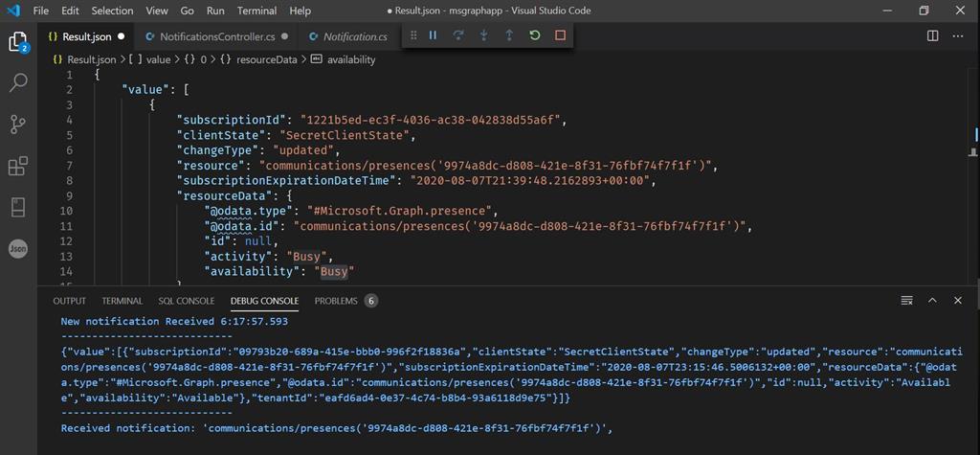The image size is (980, 455).
Task: Maximize the bottom panel with chevron
Action: tap(932, 301)
